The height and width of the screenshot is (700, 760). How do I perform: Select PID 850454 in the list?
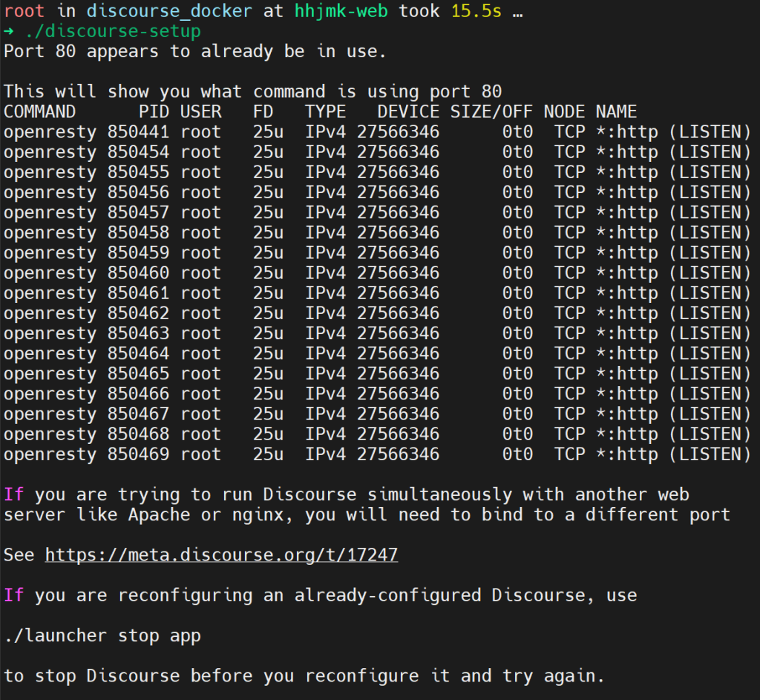click(138, 151)
